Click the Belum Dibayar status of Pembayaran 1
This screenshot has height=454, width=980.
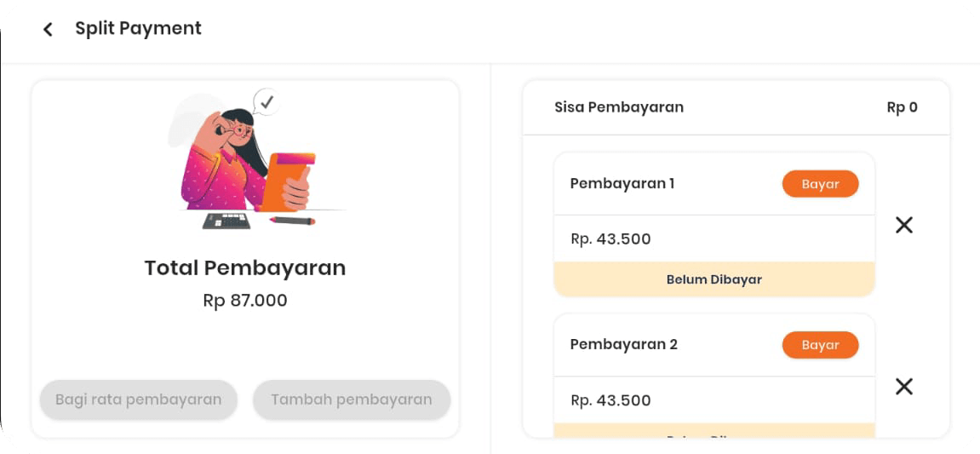pos(714,279)
